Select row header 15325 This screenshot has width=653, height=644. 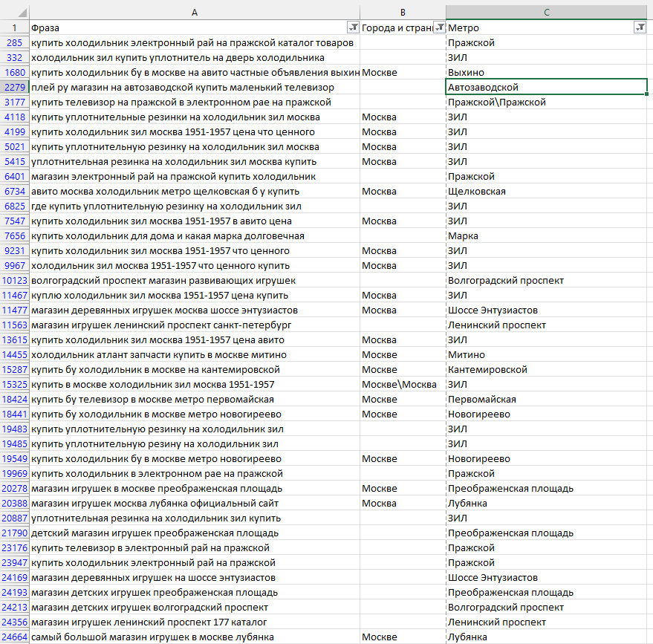pyautogui.click(x=15, y=384)
